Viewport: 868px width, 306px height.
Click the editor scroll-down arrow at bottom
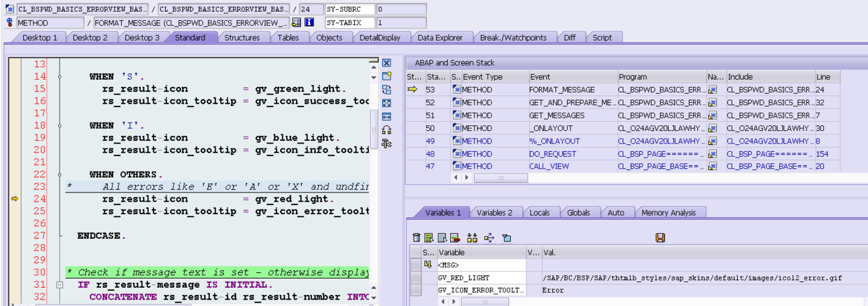pos(374,298)
